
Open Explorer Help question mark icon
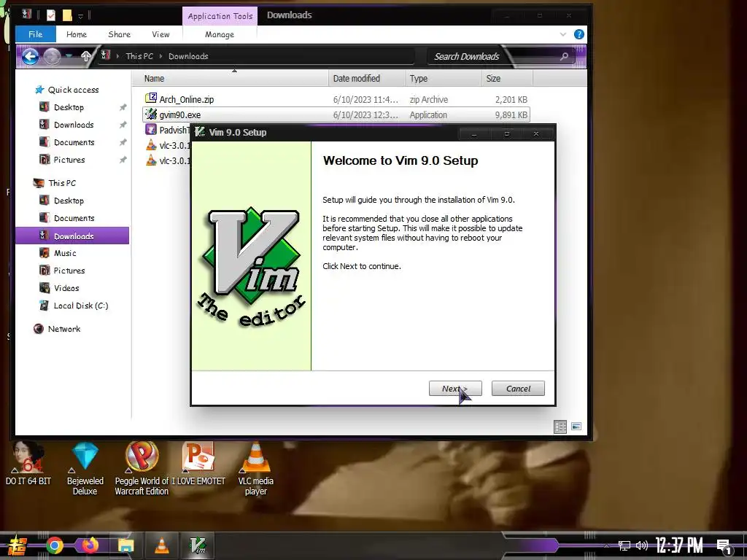pyautogui.click(x=578, y=34)
